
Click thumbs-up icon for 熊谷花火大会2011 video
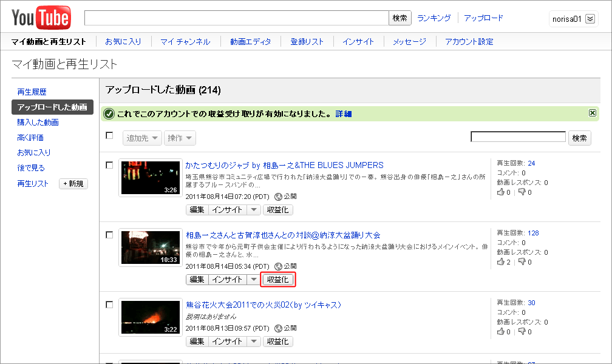(501, 332)
